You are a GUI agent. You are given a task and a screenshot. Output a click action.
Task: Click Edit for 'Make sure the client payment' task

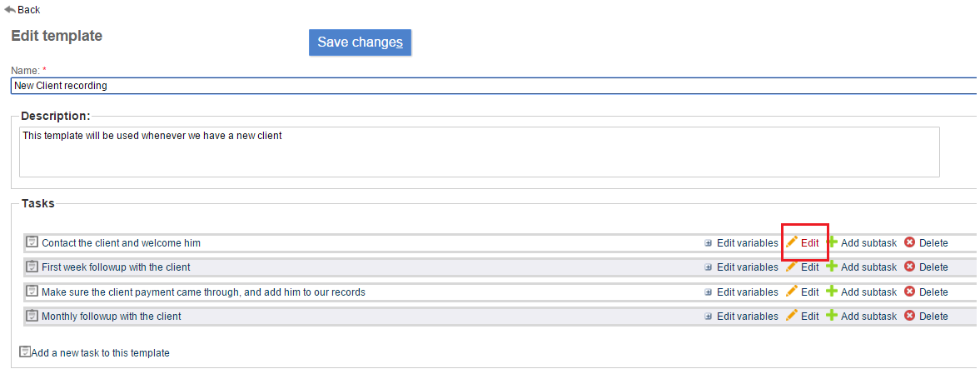click(x=809, y=292)
